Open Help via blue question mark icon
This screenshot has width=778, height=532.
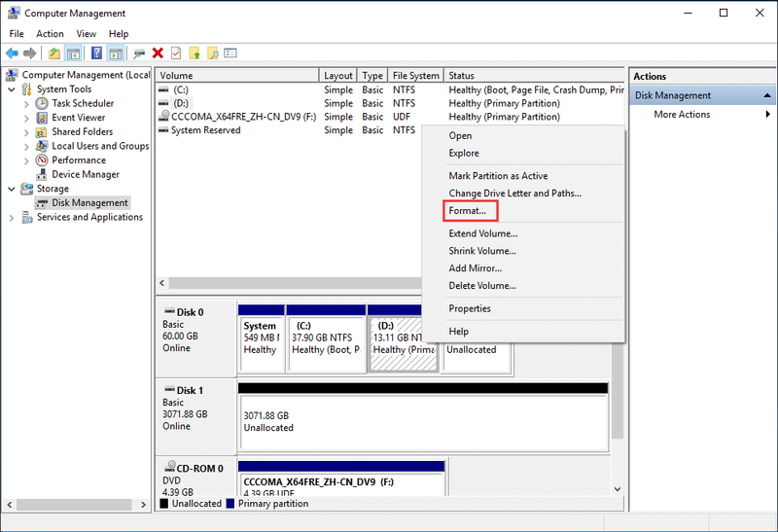(x=96, y=53)
